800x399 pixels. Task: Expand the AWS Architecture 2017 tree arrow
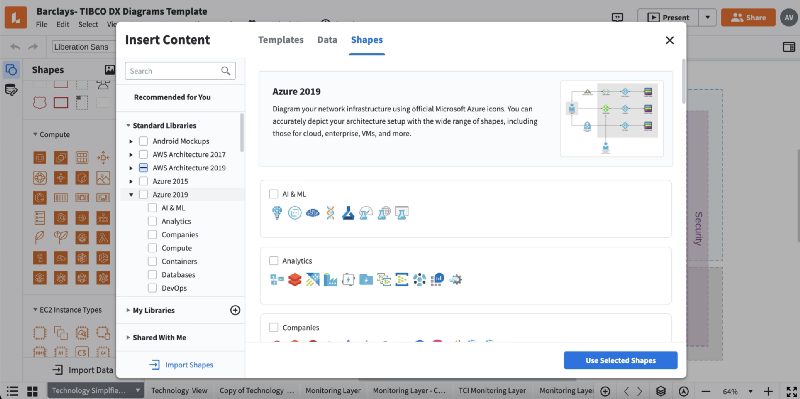pyautogui.click(x=131, y=155)
